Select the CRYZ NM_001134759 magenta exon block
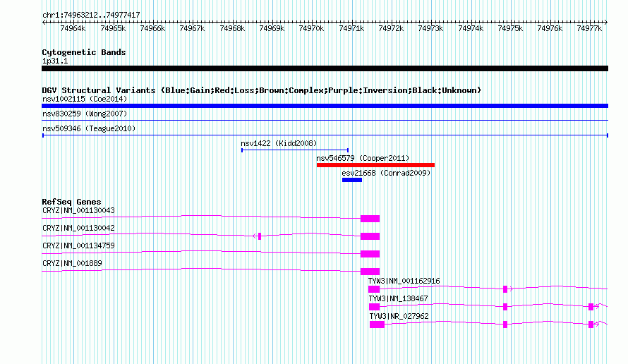 (x=370, y=254)
